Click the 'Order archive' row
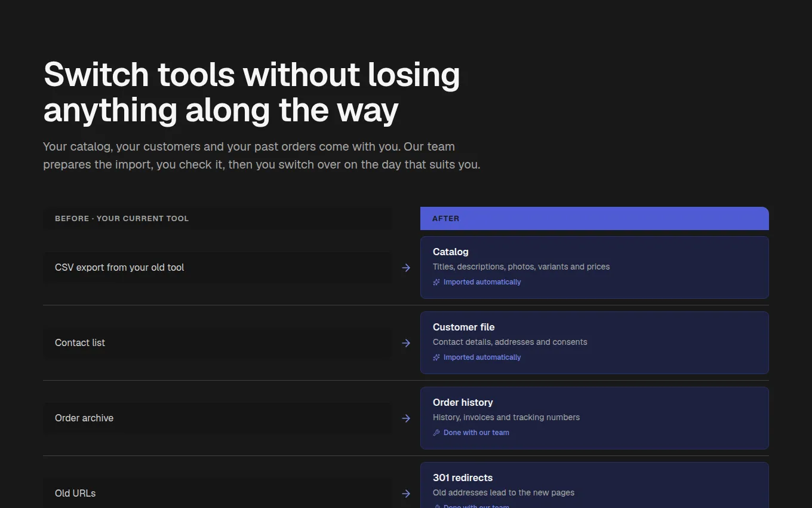812x508 pixels. (217, 418)
